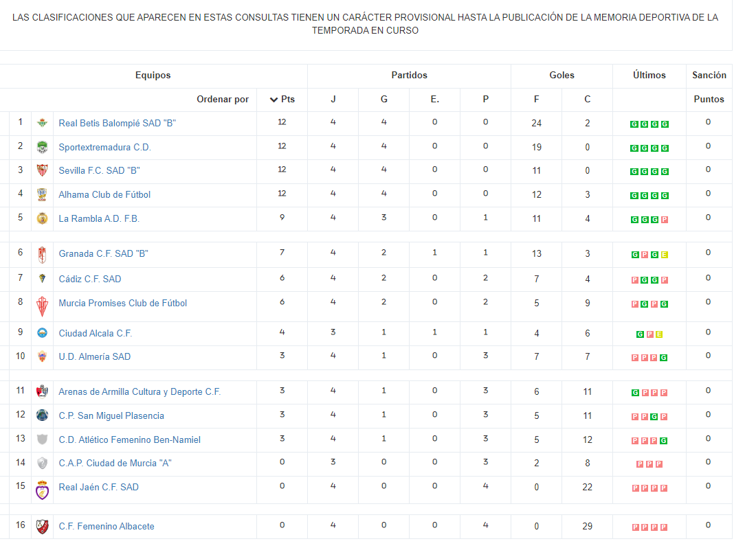Click the Ciudad Alcala C.F. crest
The height and width of the screenshot is (548, 756).
click(x=42, y=333)
